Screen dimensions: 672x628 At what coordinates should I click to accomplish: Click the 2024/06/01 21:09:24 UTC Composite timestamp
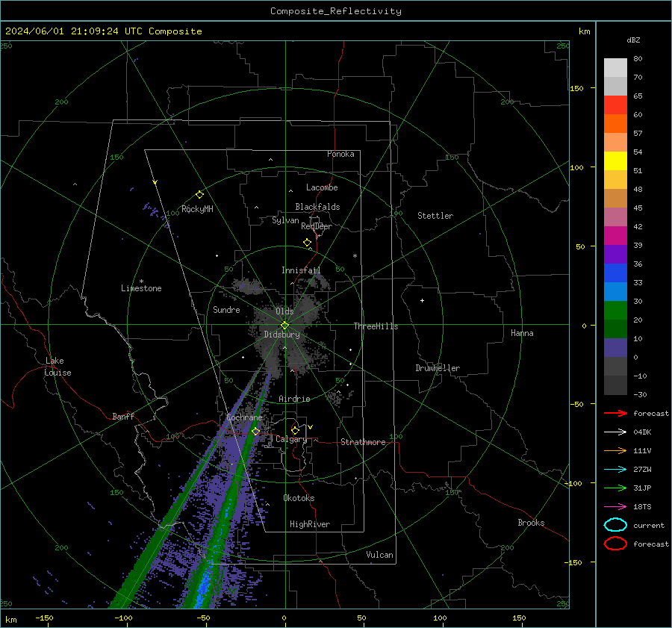click(x=103, y=31)
